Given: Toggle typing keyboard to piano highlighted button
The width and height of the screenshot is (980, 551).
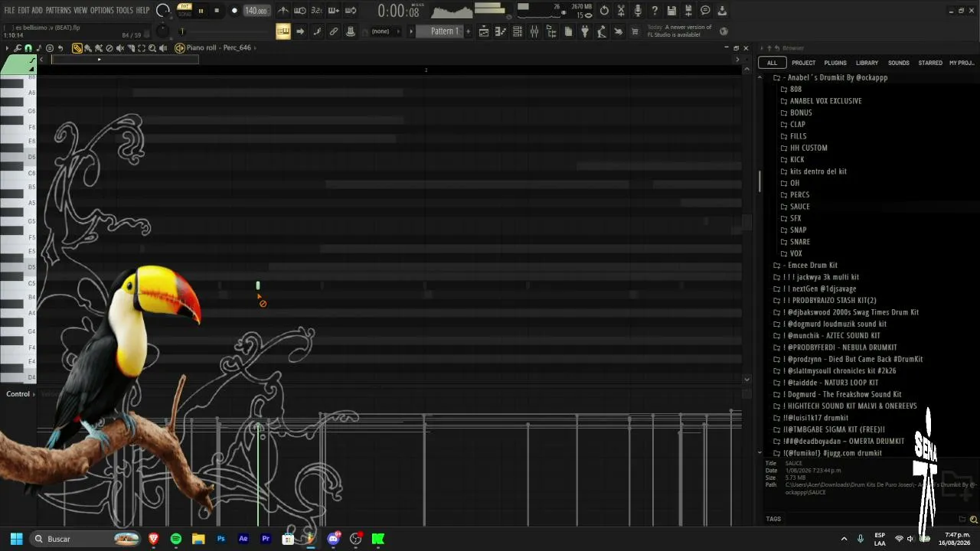Looking at the screenshot, I should point(283,31).
